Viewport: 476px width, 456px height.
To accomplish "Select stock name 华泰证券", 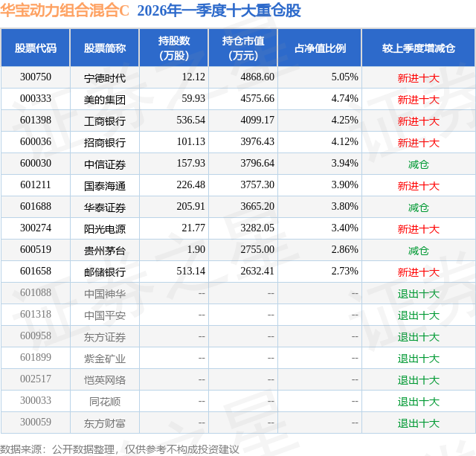I will tap(105, 208).
